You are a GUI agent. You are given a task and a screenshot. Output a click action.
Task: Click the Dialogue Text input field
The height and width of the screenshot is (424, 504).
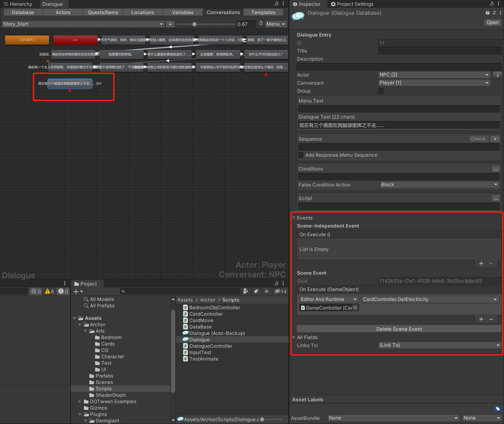[399, 125]
